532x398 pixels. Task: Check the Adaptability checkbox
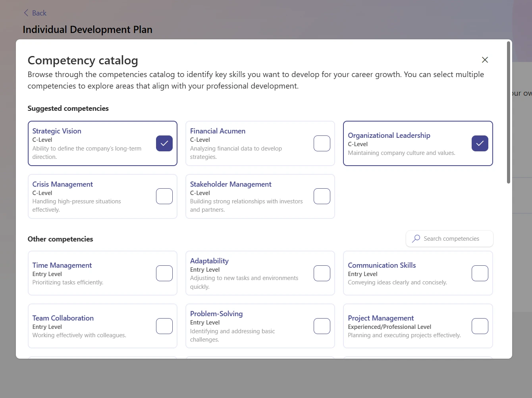point(322,273)
